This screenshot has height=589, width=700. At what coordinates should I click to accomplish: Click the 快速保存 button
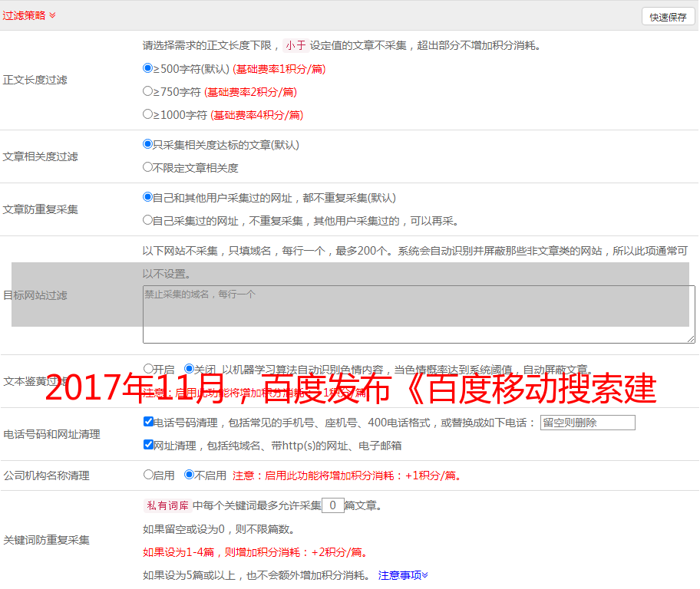[668, 17]
